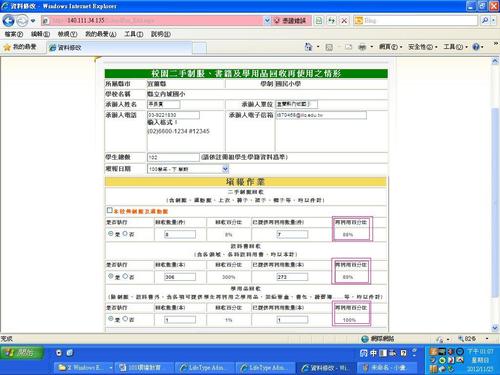Click the Home icon in the command bar
This screenshot has width=500, height=375.
pyautogui.click(x=308, y=47)
